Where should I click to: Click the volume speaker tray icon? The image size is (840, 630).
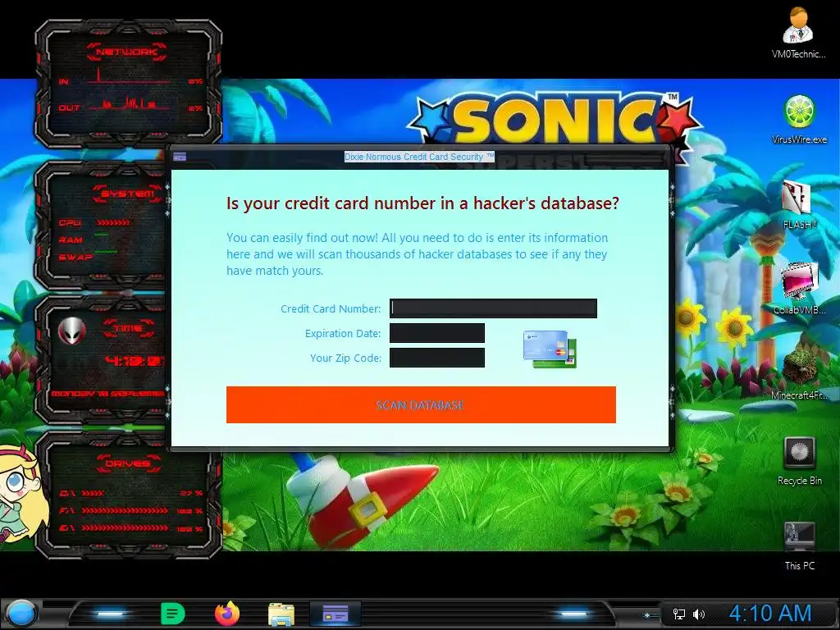click(699, 614)
